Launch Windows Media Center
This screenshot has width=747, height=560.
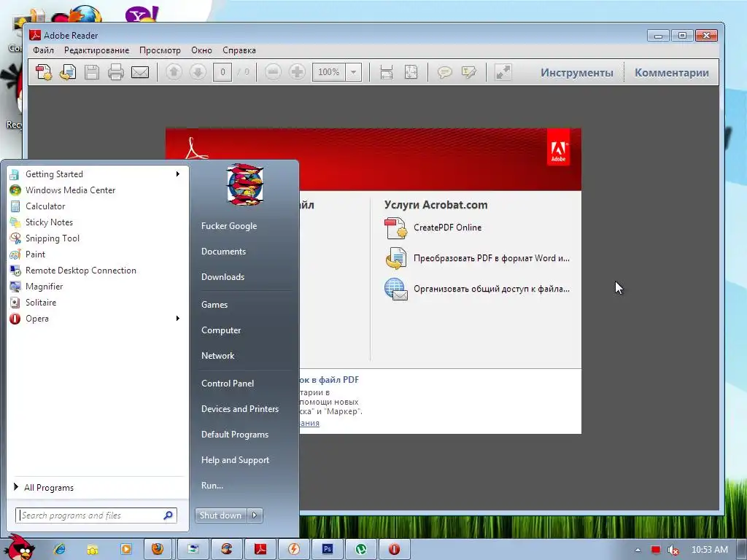click(x=98, y=190)
